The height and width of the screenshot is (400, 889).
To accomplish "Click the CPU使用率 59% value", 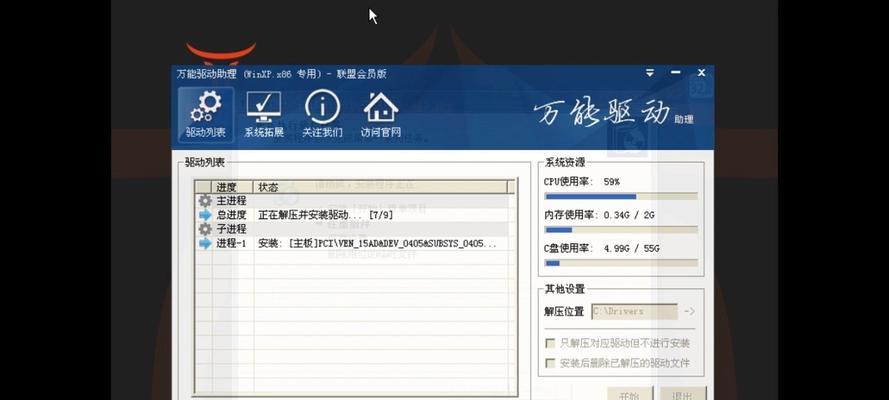I will [x=611, y=182].
